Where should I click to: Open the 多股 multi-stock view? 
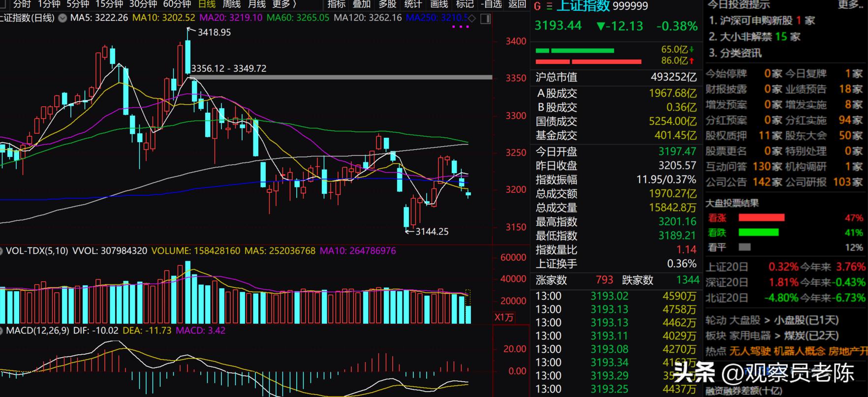(x=387, y=4)
